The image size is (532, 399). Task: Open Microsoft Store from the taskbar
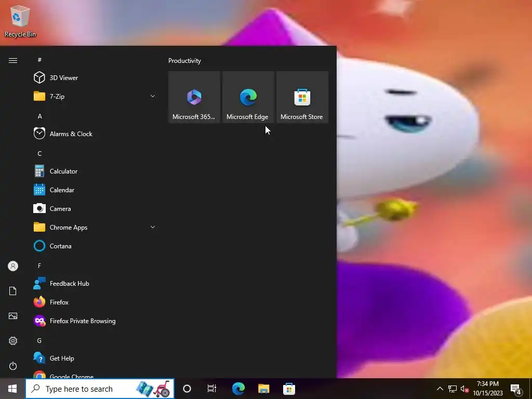point(289,389)
